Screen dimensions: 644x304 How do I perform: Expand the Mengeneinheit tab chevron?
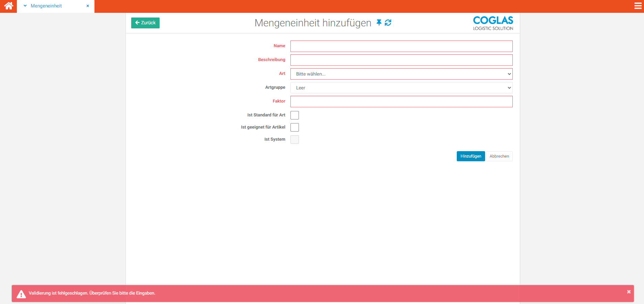click(x=25, y=6)
